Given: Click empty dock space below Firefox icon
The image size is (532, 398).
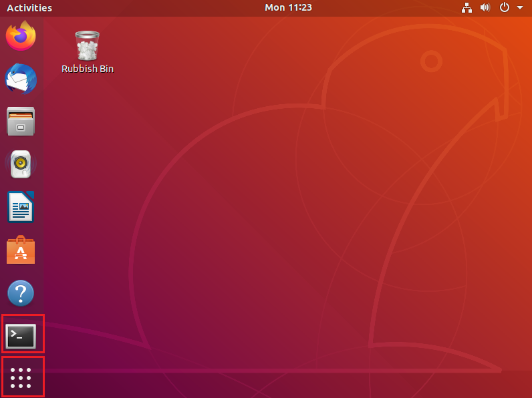Looking at the screenshot, I should (21, 57).
